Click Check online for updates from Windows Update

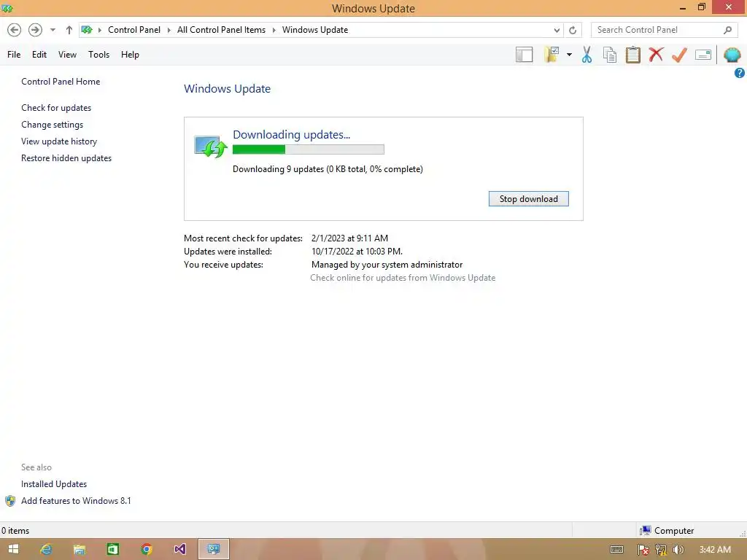point(403,278)
